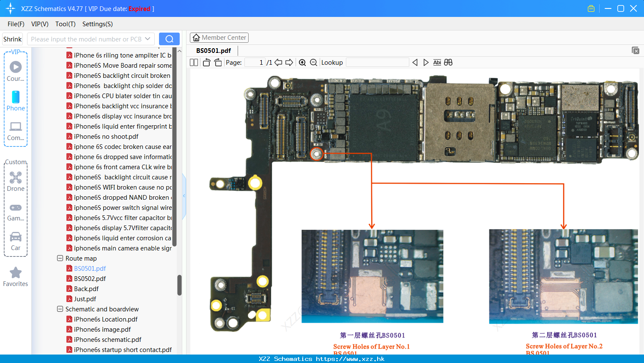Open BS0502.pdf in the Route map
This screenshot has width=644, height=363.
[90, 278]
